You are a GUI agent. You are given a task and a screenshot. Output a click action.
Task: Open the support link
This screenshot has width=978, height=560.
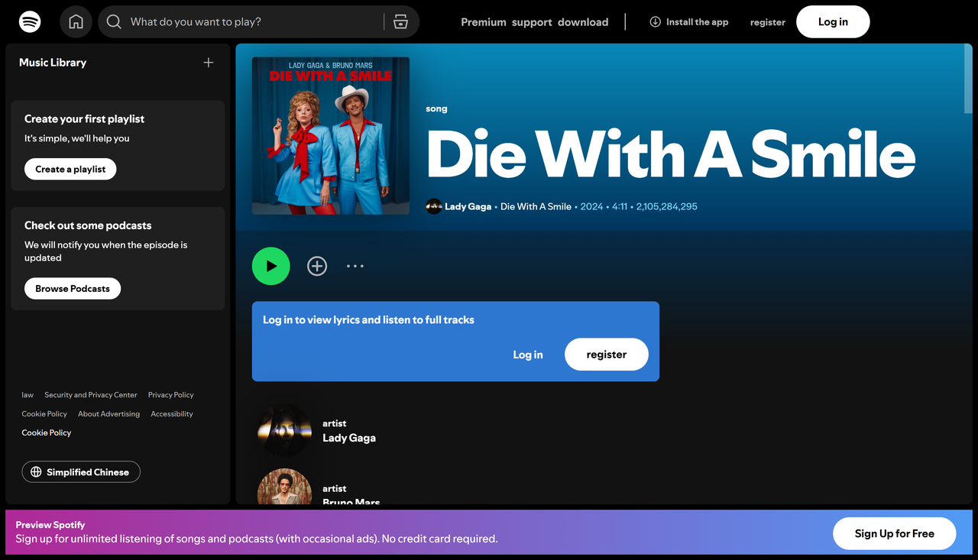click(x=532, y=22)
